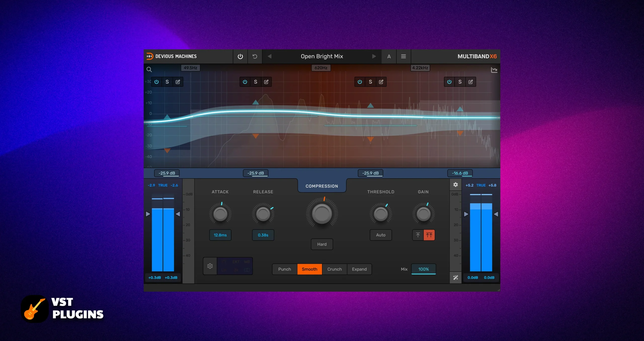Toggle power for the third band
644x341 pixels.
pos(360,82)
